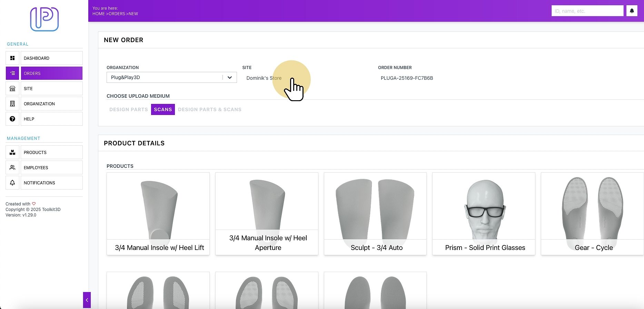Follow the ORDERS breadcrumb link
The width and height of the screenshot is (644, 309).
(117, 14)
